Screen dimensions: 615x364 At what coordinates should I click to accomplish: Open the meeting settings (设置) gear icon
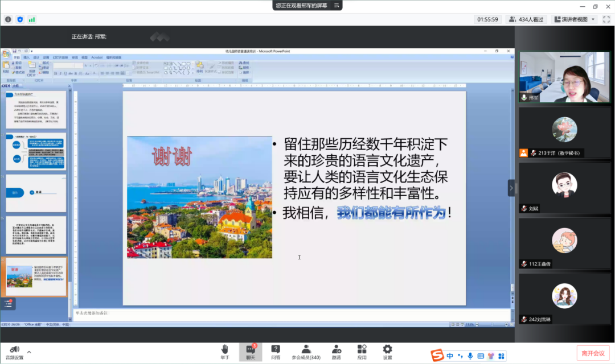(x=387, y=350)
